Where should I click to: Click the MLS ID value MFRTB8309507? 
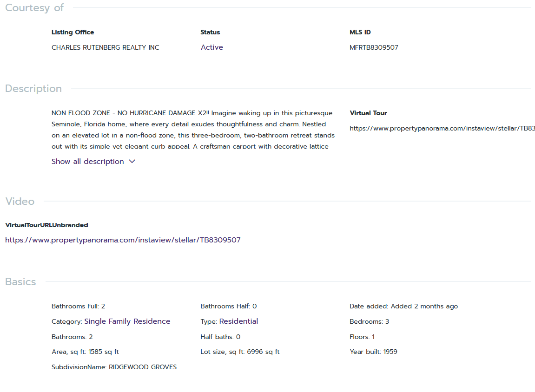(x=374, y=47)
